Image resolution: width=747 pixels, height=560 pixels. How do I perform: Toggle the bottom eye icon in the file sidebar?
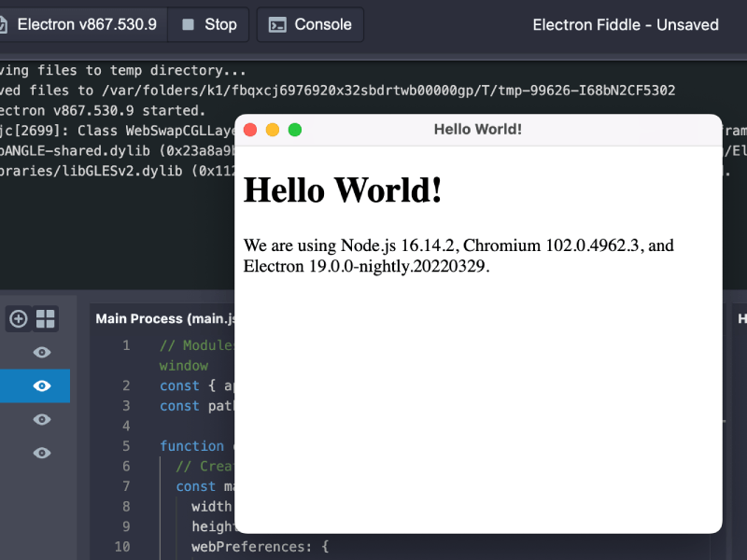click(42, 453)
